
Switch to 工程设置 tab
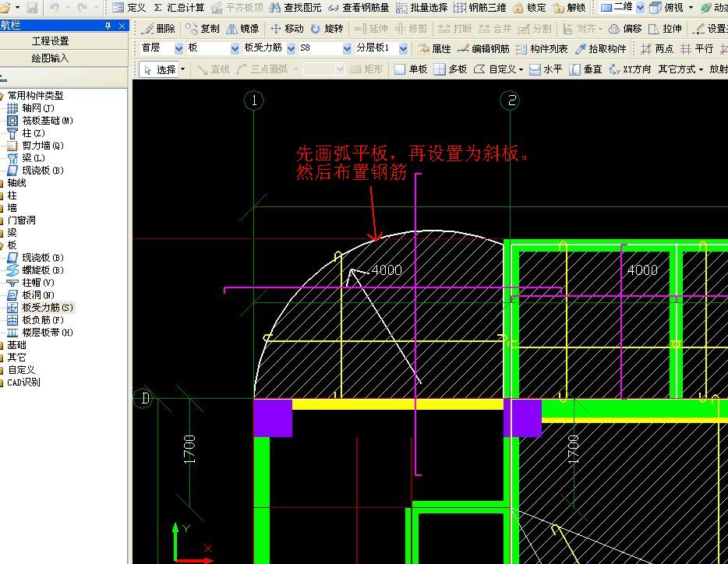click(50, 41)
